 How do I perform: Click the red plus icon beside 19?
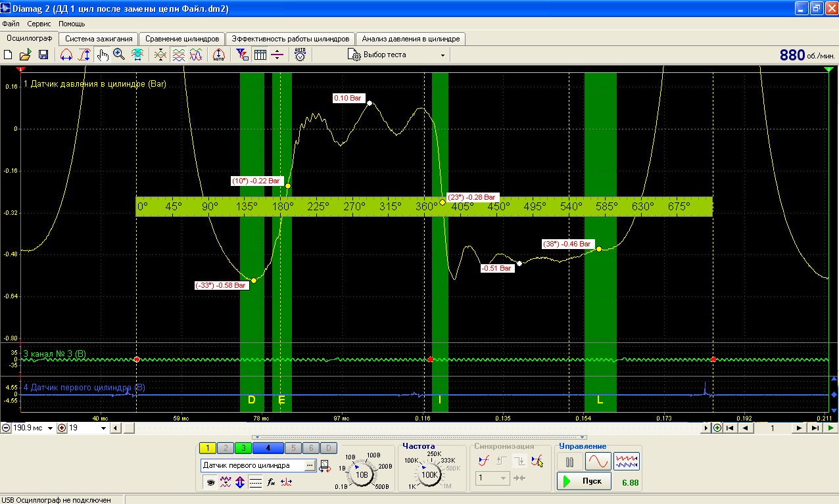point(62,428)
